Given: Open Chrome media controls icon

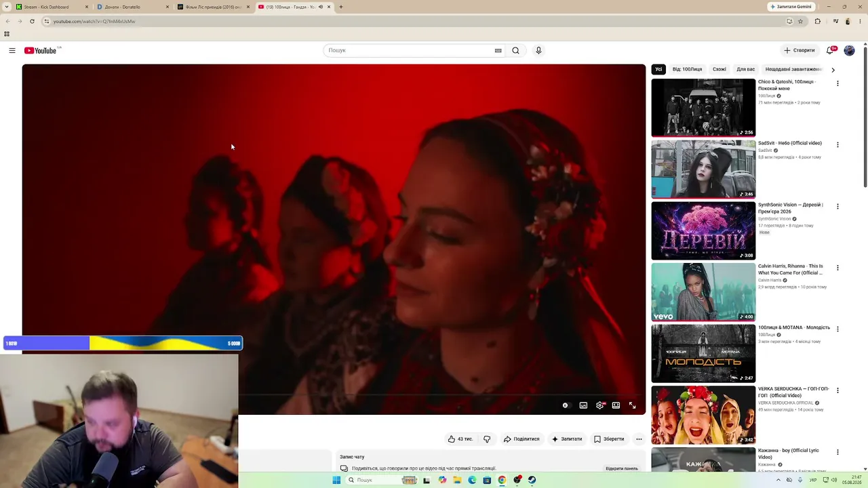Looking at the screenshot, I should 834,21.
